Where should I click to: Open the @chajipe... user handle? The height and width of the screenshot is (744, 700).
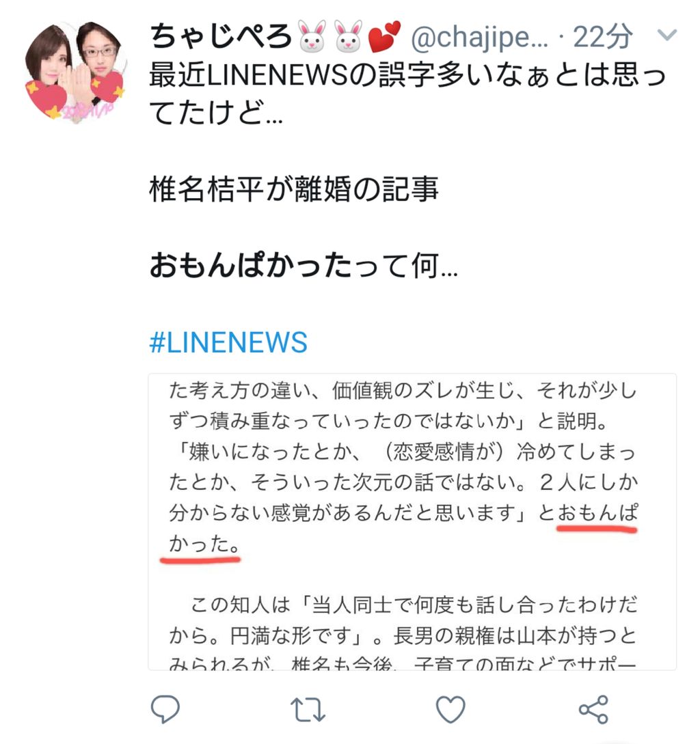479,38
